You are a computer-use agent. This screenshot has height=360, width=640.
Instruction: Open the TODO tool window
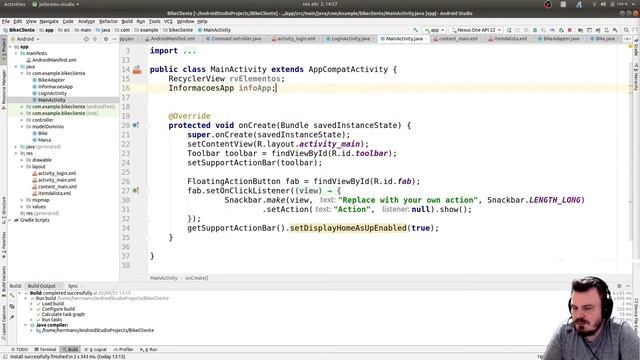coord(20,350)
